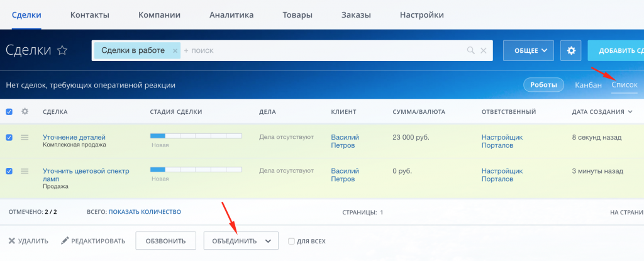Open the Товары tab

[x=297, y=15]
